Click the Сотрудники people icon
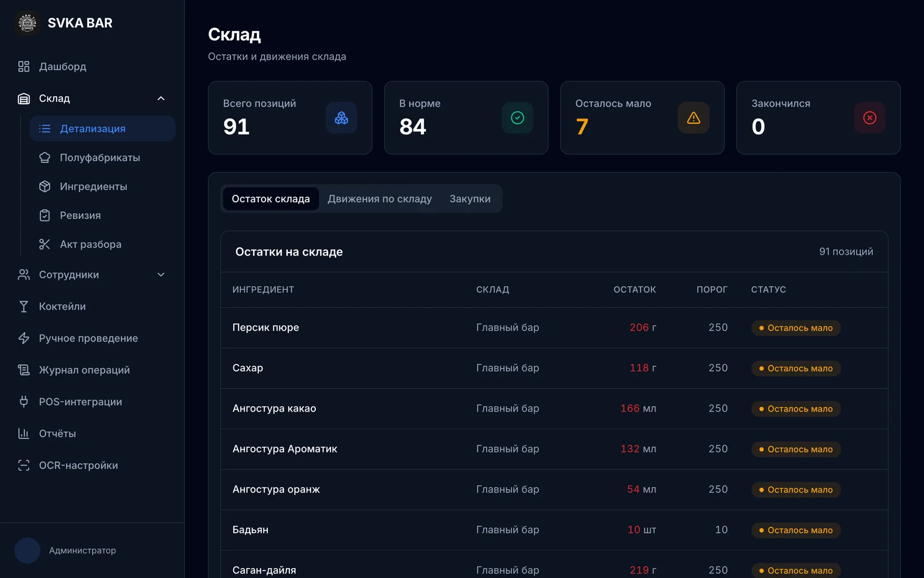The height and width of the screenshot is (578, 924). [24, 275]
